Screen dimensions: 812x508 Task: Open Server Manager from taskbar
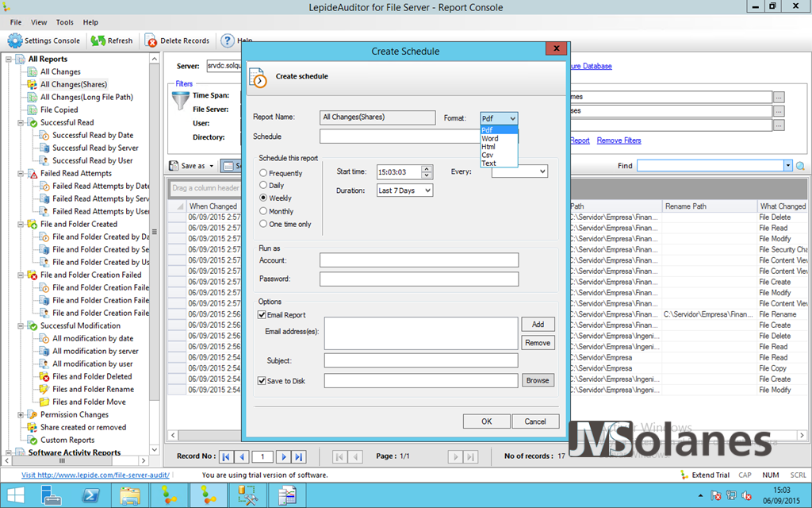[52, 495]
